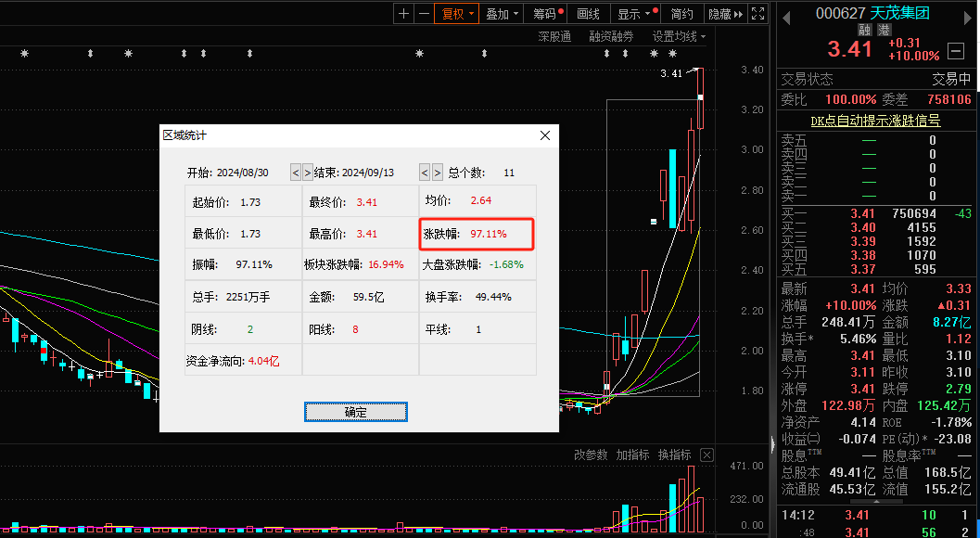The image size is (980, 538).
Task: Open the DK点自动提示涨跌信号 link
Action: pyautogui.click(x=875, y=121)
